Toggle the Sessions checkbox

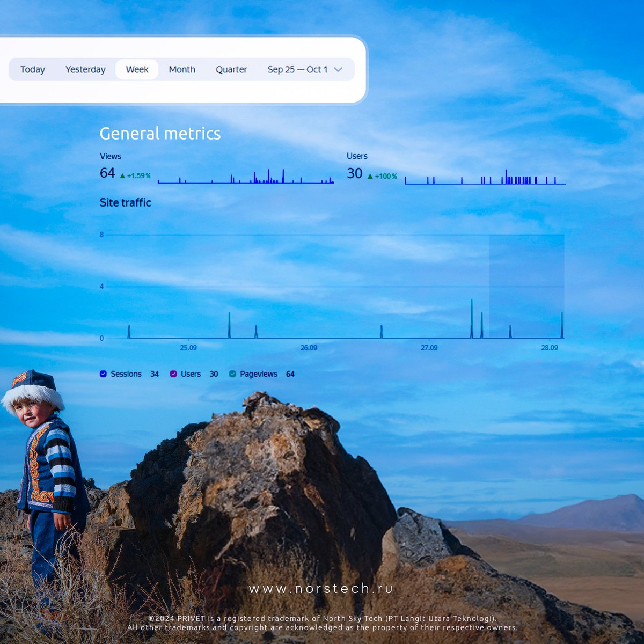pos(103,374)
